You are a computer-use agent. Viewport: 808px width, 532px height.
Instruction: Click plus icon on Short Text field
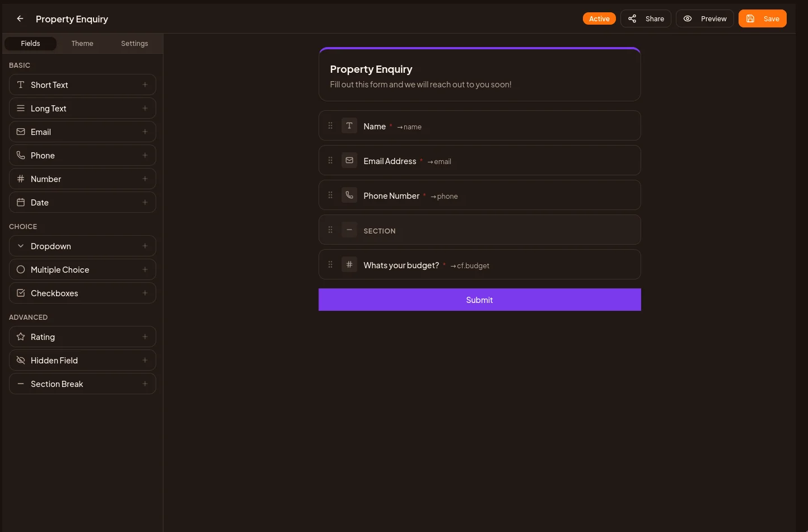coord(145,85)
